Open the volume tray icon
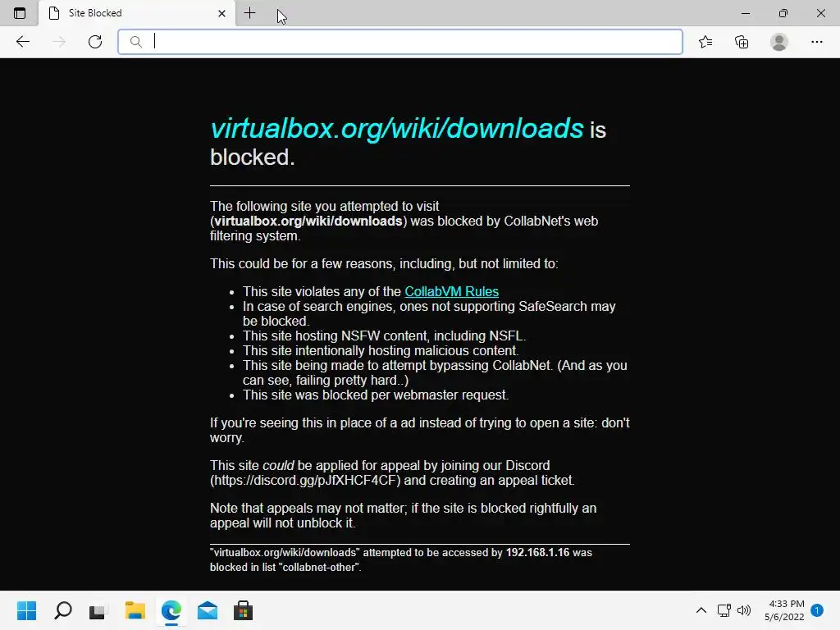This screenshot has height=630, width=840. [x=743, y=610]
